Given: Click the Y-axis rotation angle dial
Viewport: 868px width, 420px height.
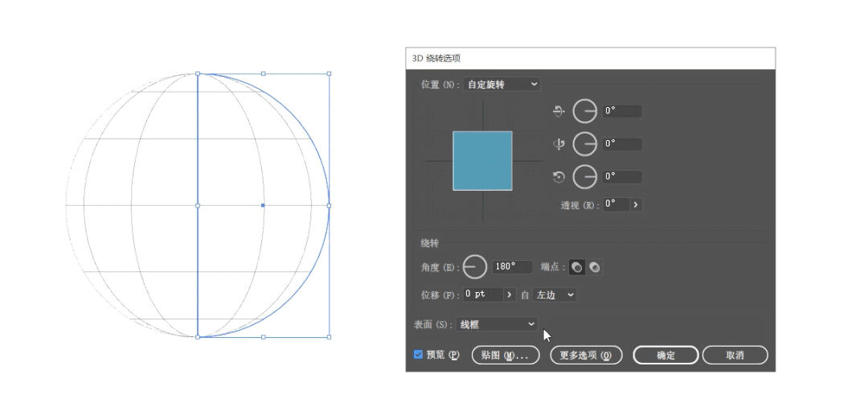Looking at the screenshot, I should tap(584, 144).
